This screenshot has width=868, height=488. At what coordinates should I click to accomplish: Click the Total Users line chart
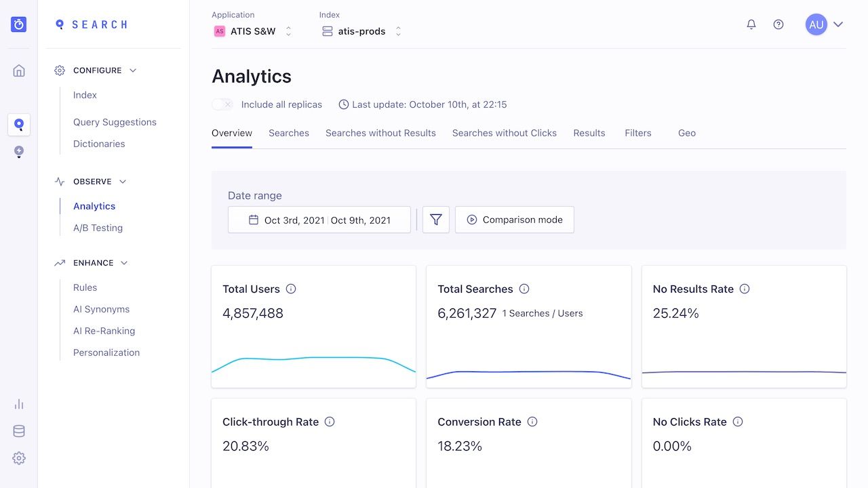tap(313, 364)
